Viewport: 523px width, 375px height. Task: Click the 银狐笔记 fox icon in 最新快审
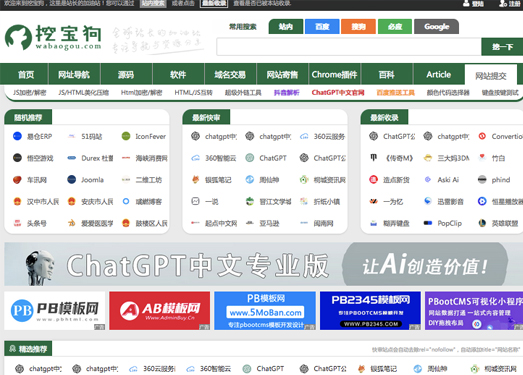click(195, 179)
